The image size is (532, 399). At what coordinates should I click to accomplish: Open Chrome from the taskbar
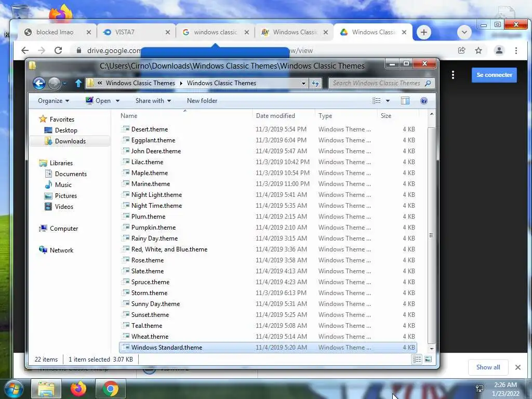[111, 389]
